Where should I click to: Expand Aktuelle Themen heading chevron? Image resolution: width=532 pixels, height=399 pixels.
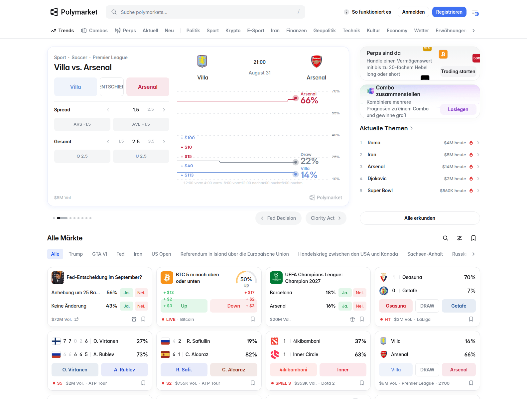[x=412, y=128]
